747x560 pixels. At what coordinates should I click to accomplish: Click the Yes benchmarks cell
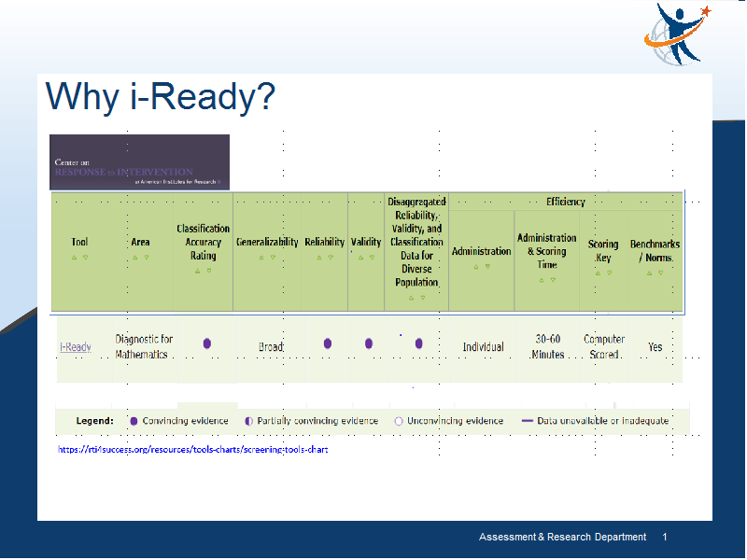[655, 347]
